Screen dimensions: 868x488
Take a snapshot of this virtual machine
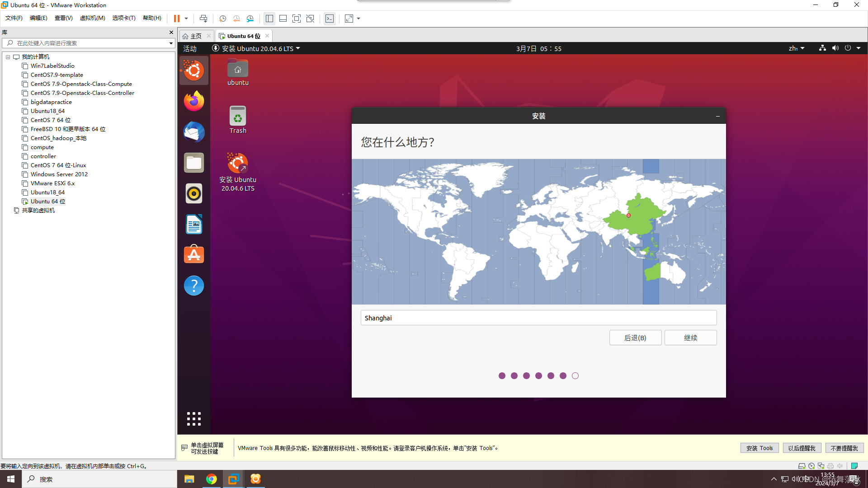[222, 19]
